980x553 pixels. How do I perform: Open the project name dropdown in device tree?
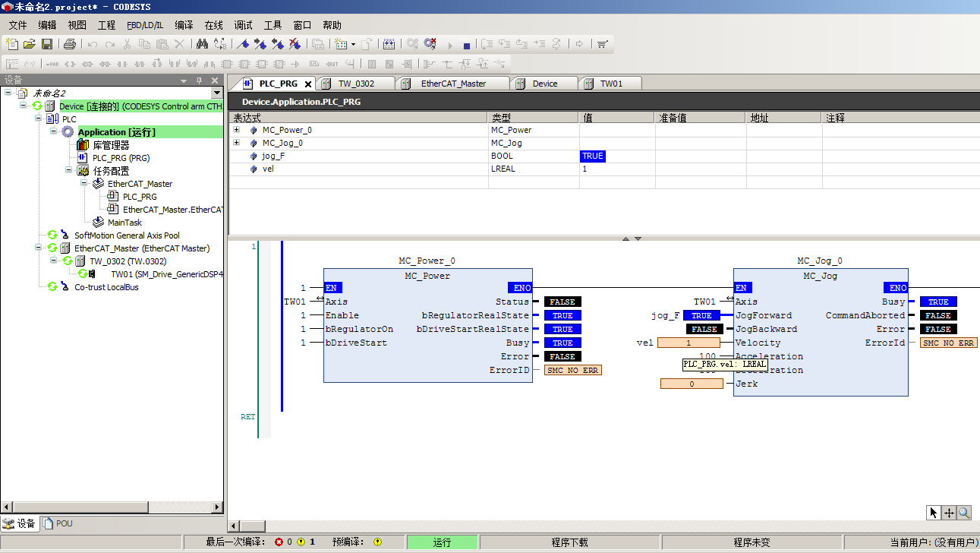pyautogui.click(x=217, y=93)
